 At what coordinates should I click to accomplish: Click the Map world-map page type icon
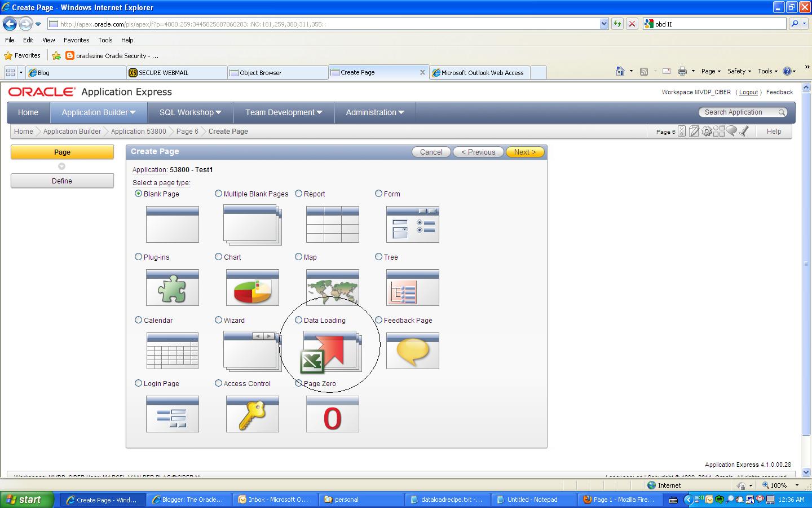(x=332, y=288)
